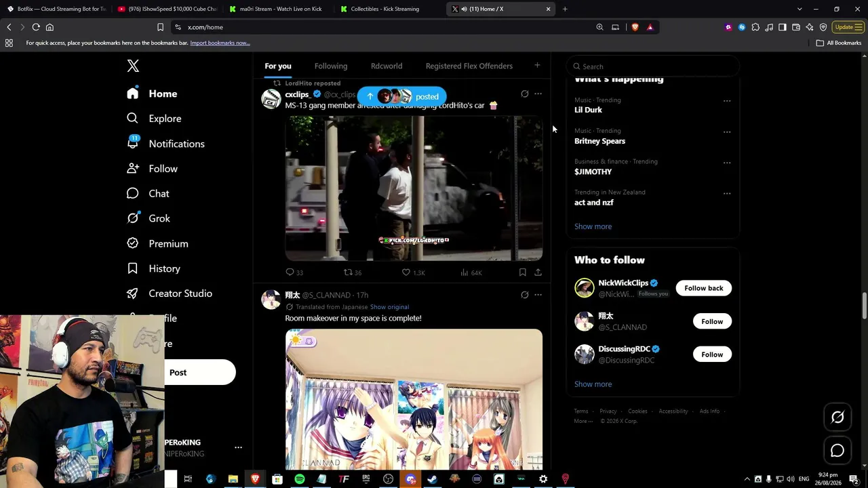Open the floating messages chat button
Viewport: 868px width, 488px height.
(x=837, y=451)
